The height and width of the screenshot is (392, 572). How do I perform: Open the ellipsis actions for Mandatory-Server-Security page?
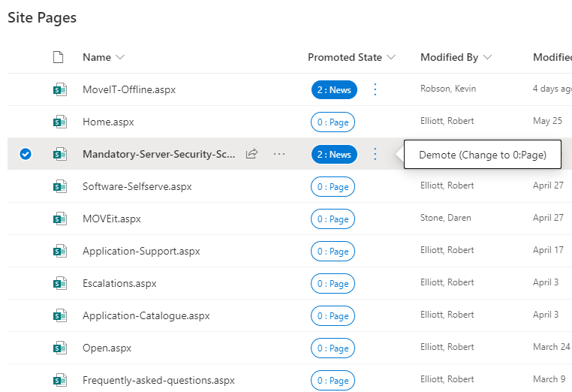point(279,154)
